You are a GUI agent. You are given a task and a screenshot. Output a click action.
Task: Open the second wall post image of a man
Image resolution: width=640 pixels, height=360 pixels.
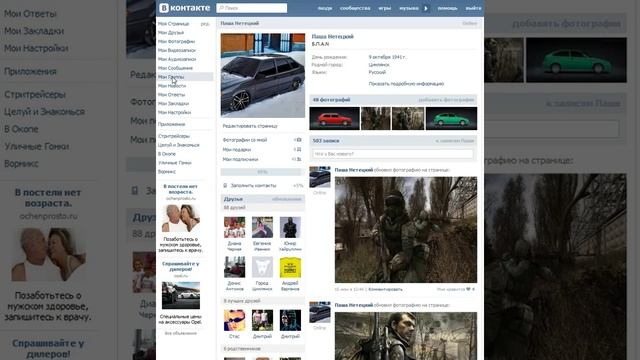coord(406,336)
